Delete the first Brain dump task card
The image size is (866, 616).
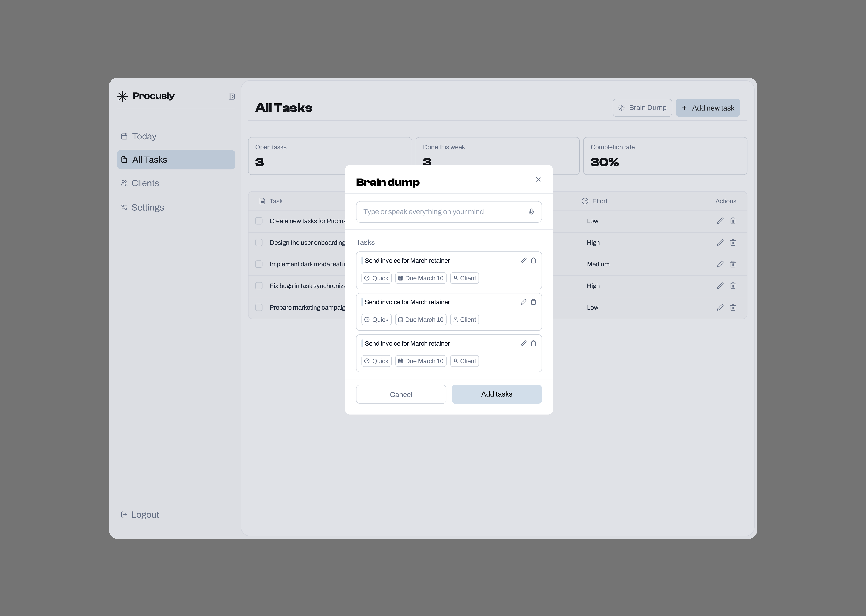coord(533,261)
